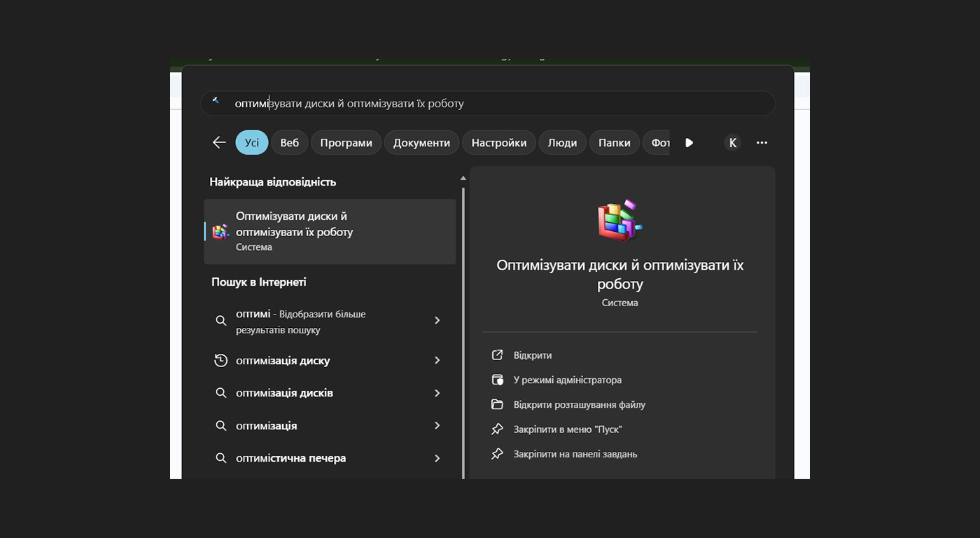Image resolution: width=980 pixels, height=538 pixels.
Task: Click the scrollbar up arrow above results
Action: 463,178
